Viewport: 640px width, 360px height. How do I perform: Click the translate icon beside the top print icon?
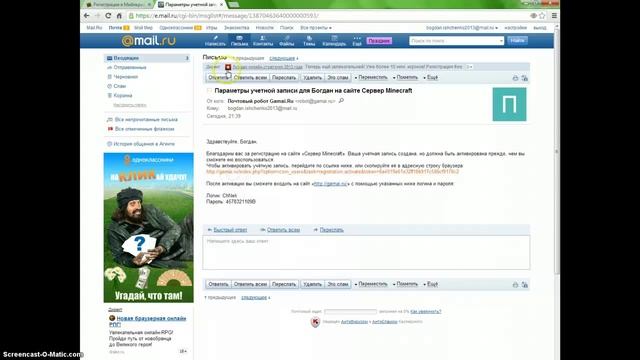tap(525, 78)
